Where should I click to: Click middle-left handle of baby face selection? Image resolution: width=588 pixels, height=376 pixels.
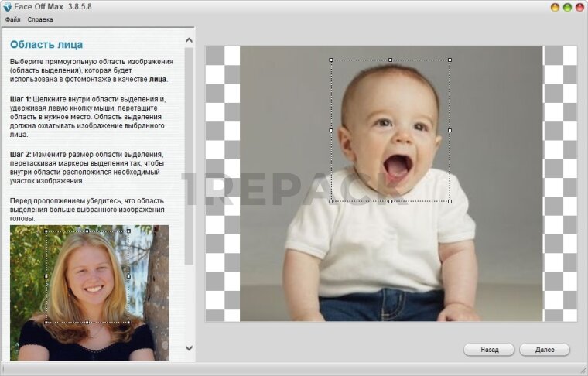[x=331, y=131]
